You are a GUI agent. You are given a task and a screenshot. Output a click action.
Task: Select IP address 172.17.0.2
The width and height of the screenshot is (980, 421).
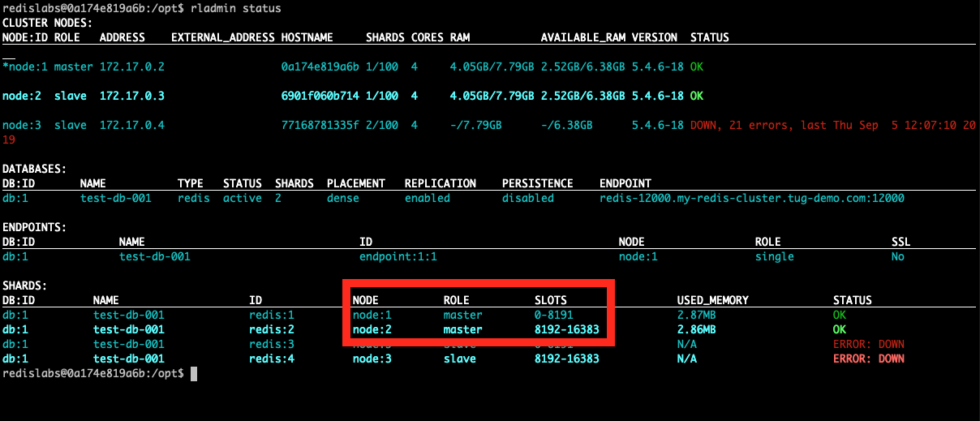[132, 67]
